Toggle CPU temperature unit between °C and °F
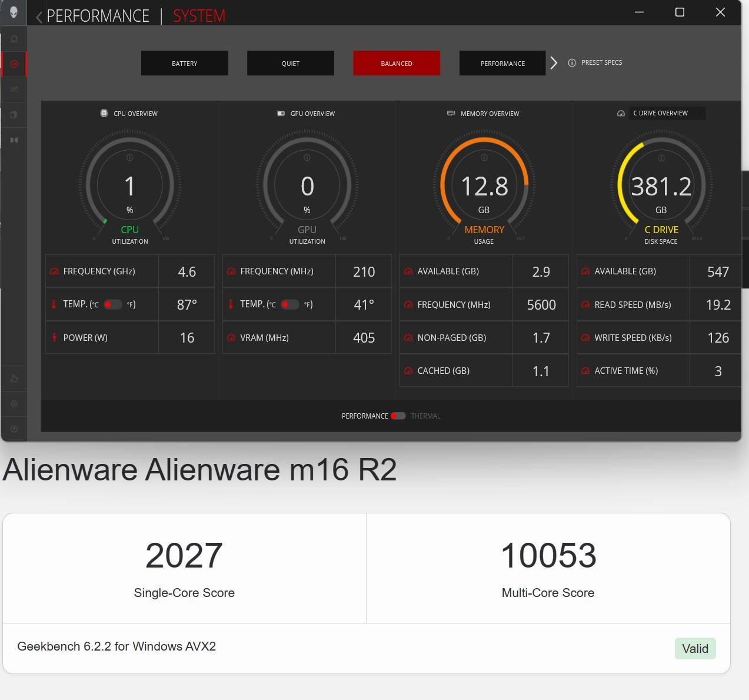Screen dimensions: 749x700 112,304
